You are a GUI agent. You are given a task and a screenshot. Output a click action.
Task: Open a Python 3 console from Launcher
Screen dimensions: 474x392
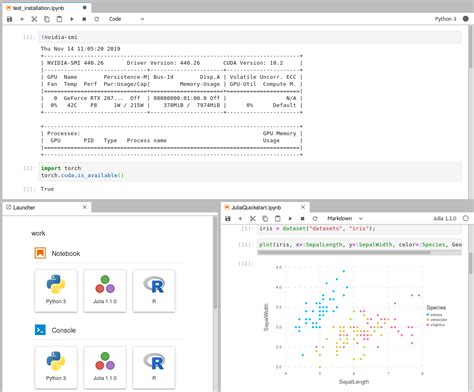[56, 367]
